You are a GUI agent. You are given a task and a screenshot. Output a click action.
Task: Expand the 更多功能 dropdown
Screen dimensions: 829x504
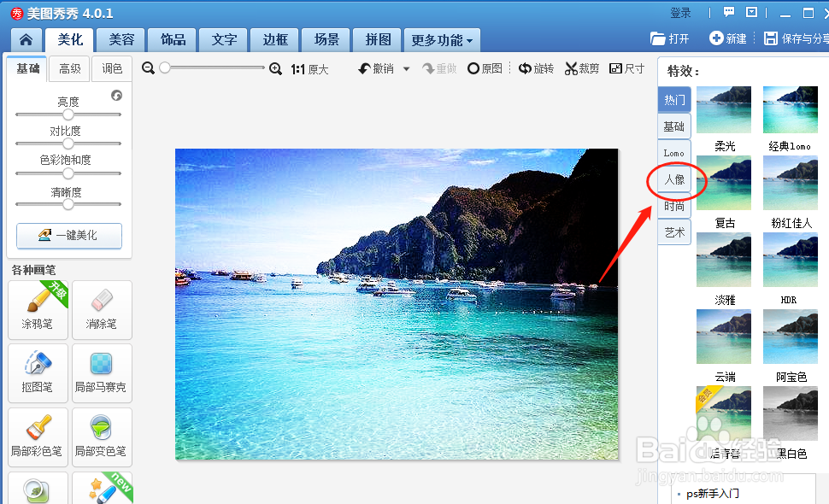pos(442,39)
